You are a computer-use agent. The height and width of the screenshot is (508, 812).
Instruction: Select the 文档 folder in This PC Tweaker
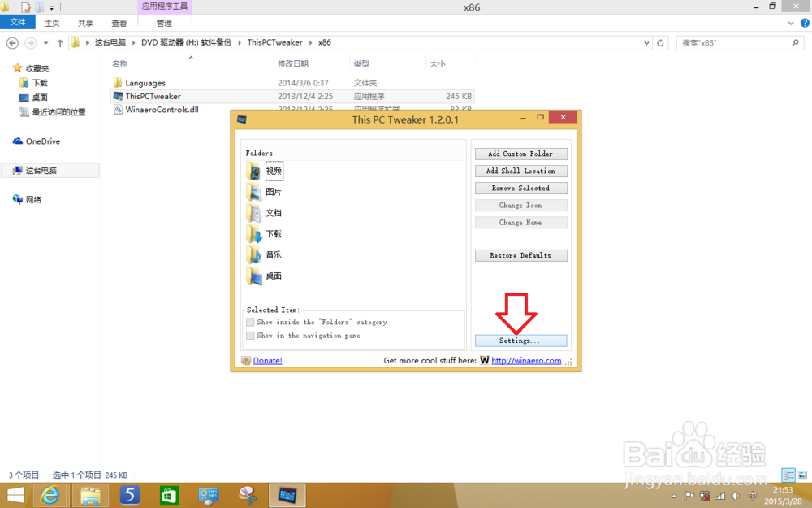click(x=274, y=215)
